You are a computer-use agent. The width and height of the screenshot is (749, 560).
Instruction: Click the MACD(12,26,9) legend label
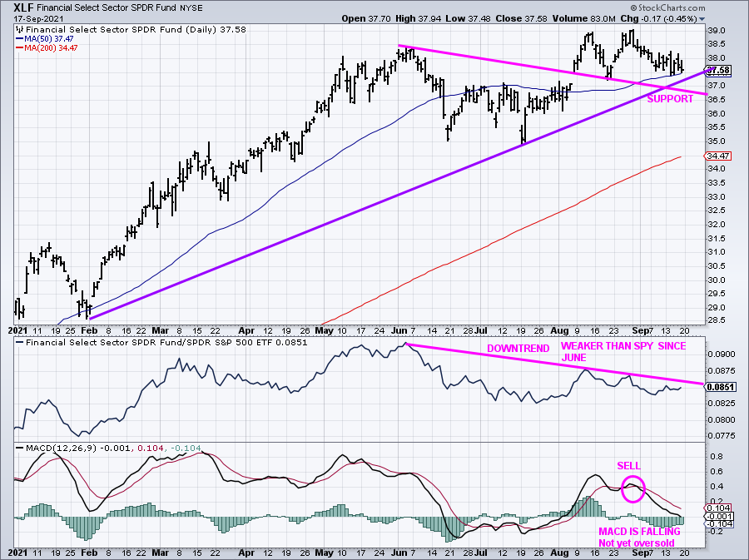tap(61, 448)
